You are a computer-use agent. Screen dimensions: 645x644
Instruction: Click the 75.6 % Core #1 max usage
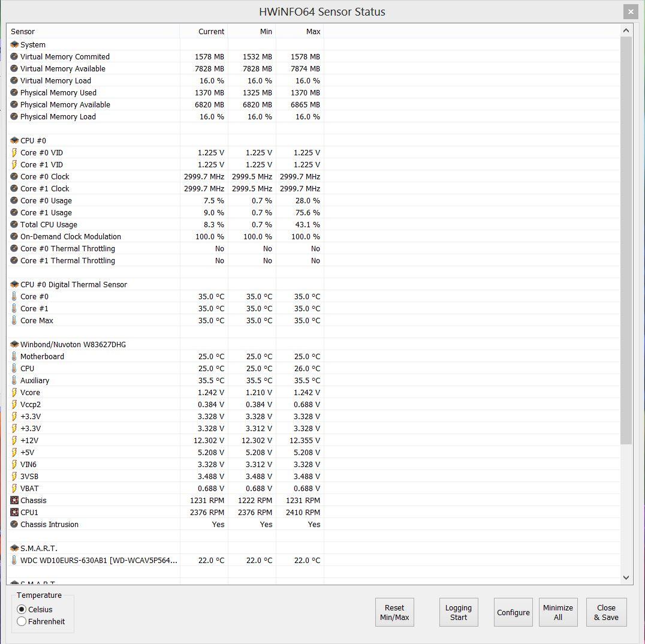click(x=308, y=213)
